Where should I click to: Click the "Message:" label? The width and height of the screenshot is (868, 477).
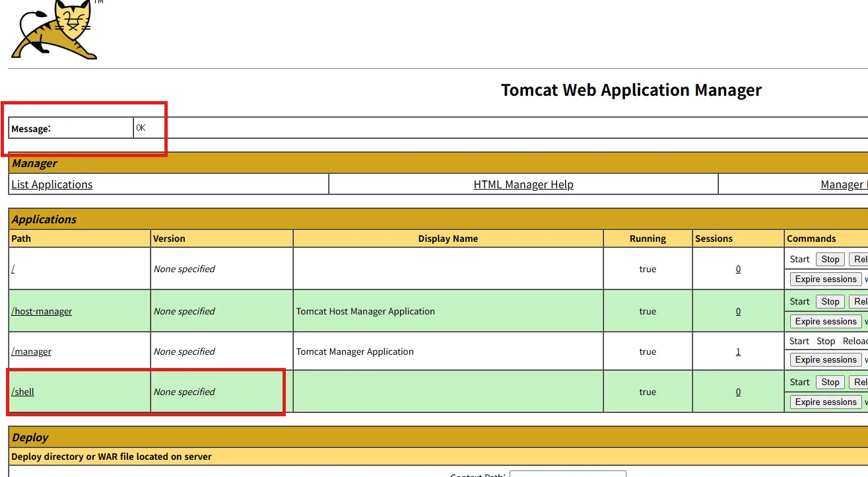click(x=31, y=128)
